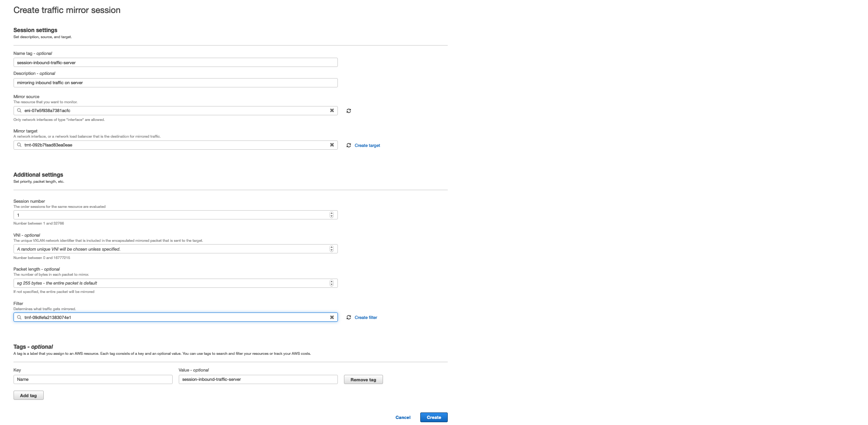Viewport: 868px width, 425px height.
Task: Open the Create filter link
Action: [x=366, y=318]
